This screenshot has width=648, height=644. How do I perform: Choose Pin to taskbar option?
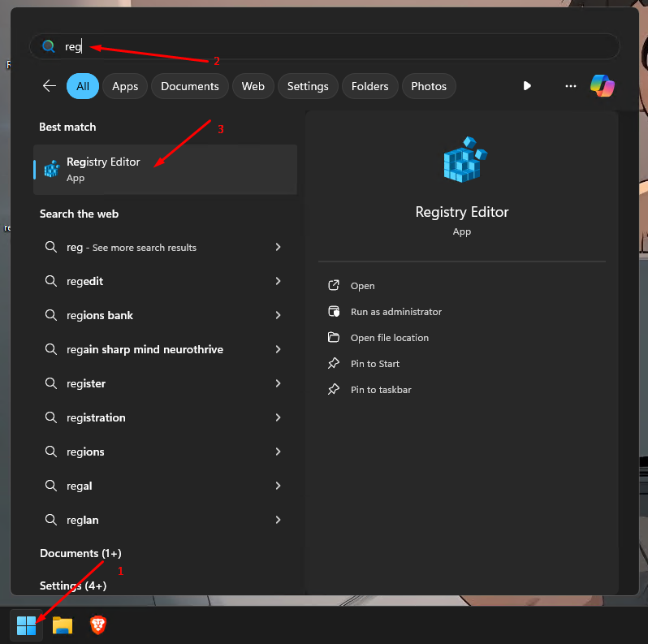pos(380,390)
